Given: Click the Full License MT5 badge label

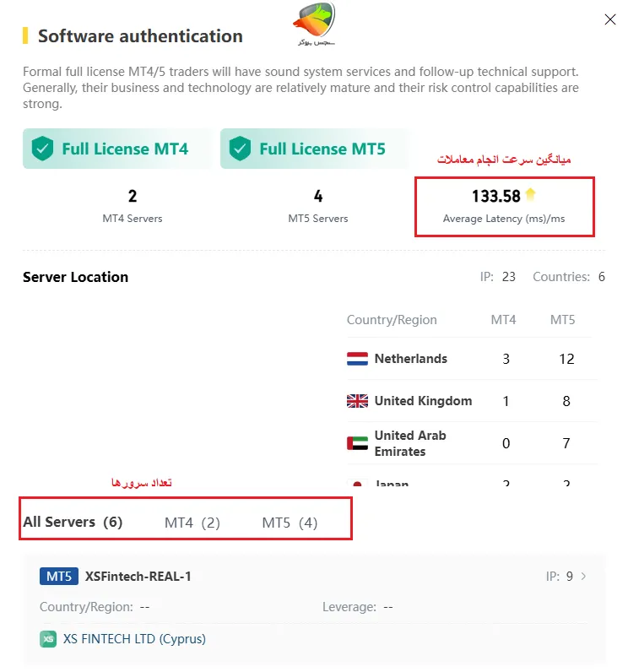Looking at the screenshot, I should click(x=322, y=149).
